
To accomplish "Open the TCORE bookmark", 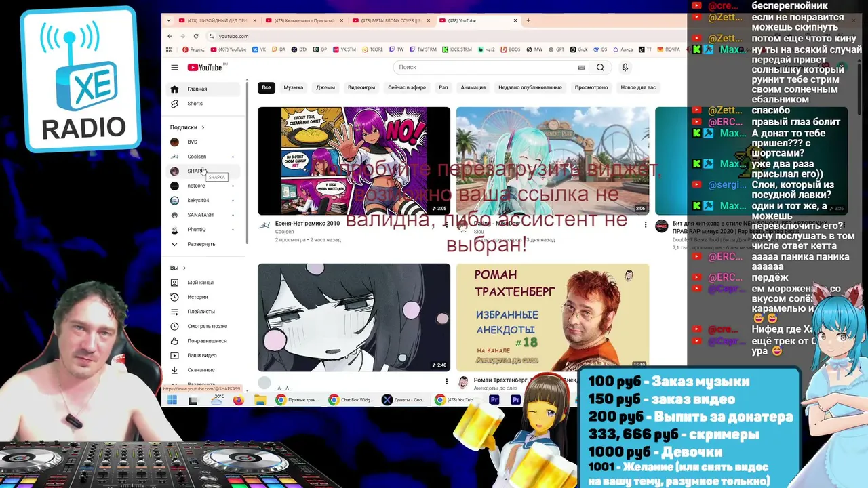I will [373, 49].
